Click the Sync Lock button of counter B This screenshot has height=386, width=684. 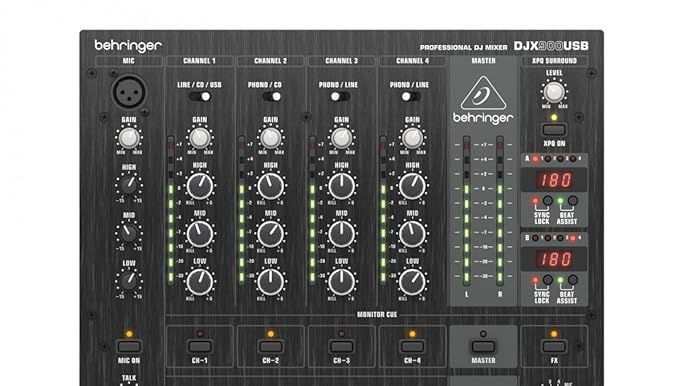pyautogui.click(x=547, y=280)
